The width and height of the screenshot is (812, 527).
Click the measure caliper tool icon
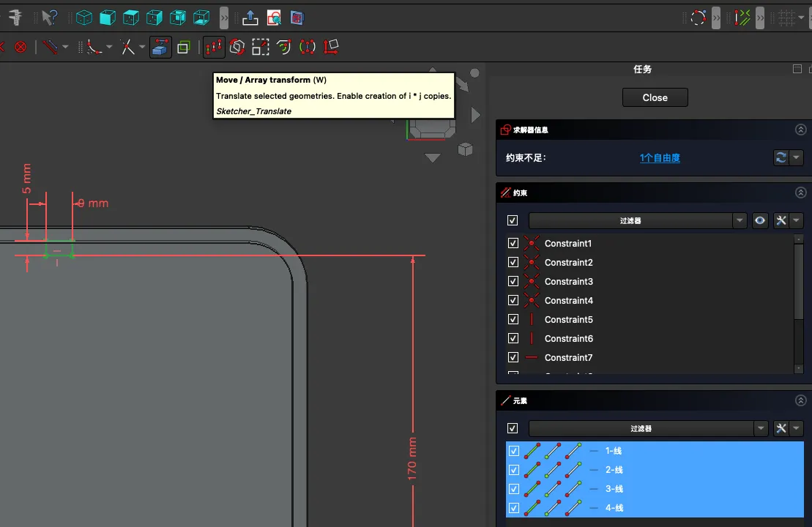click(15, 18)
